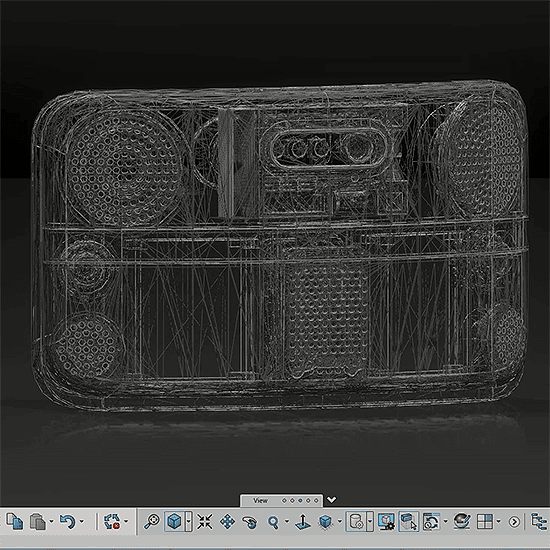This screenshot has height=550, width=550.
Task: Click the circled right-arrow overflow button
Action: (x=514, y=522)
